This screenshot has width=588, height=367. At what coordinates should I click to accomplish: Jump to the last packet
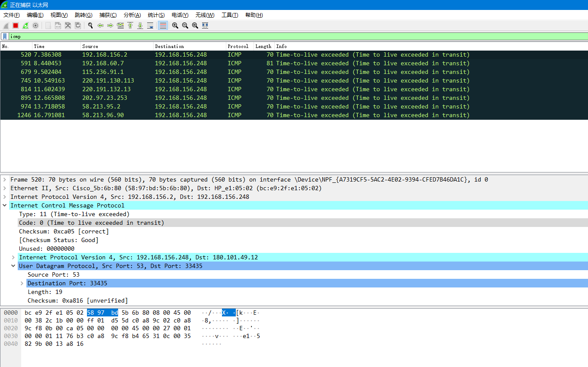click(x=140, y=26)
